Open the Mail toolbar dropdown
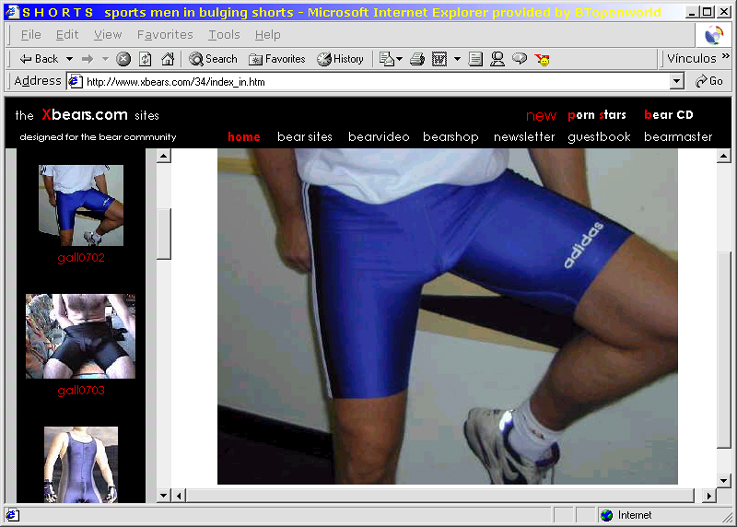The image size is (737, 527). (x=400, y=59)
